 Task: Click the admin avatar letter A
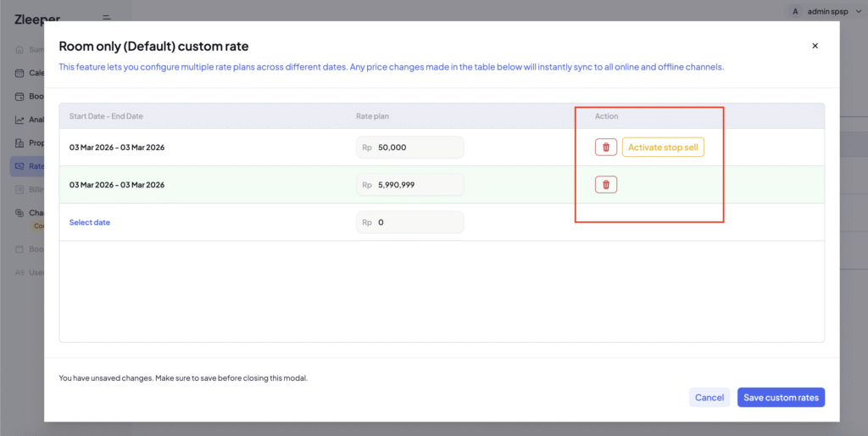point(794,11)
